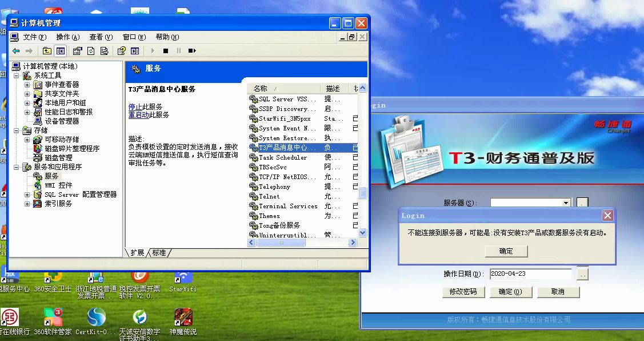Collapse the 存储 tree node
The height and width of the screenshot is (341, 644).
[17, 130]
